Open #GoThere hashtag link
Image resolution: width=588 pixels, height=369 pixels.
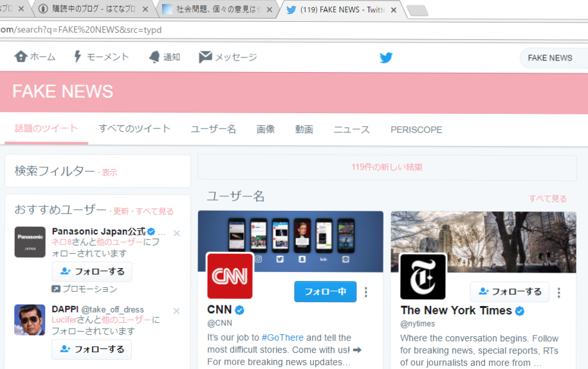click(282, 337)
